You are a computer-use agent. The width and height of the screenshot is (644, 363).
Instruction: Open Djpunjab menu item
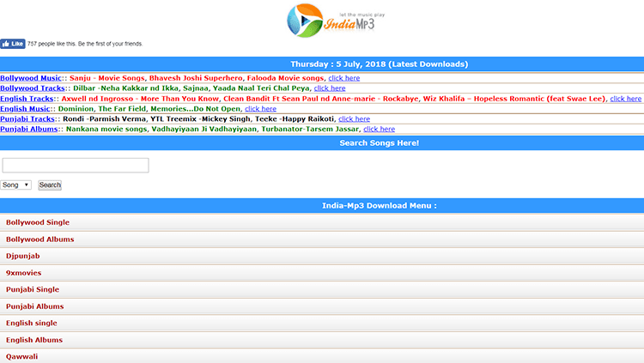(322, 256)
